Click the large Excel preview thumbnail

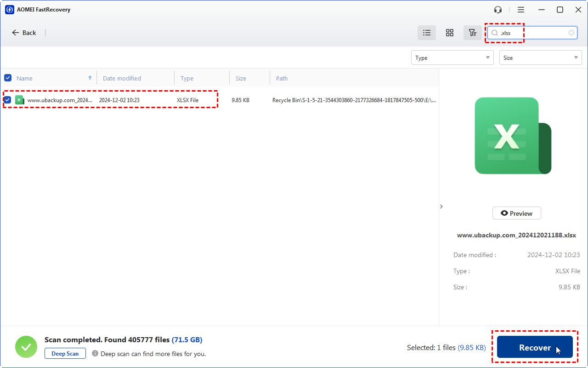[513, 136]
